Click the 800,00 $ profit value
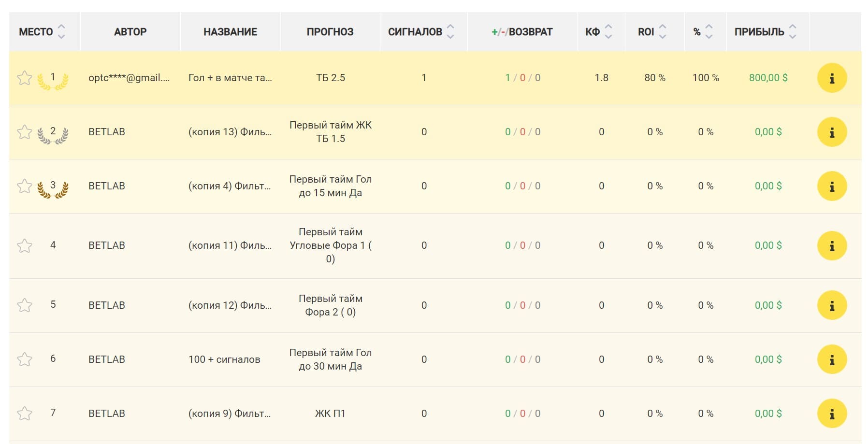The image size is (868, 444). click(x=768, y=78)
